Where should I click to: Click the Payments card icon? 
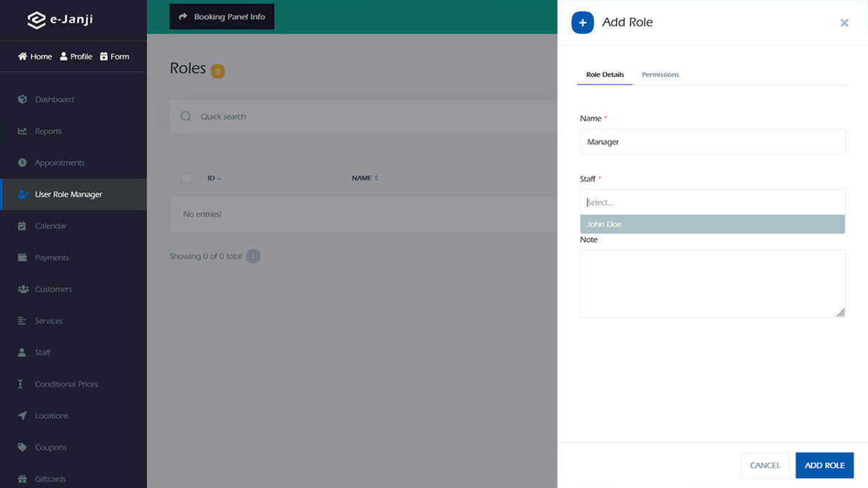[x=22, y=257]
